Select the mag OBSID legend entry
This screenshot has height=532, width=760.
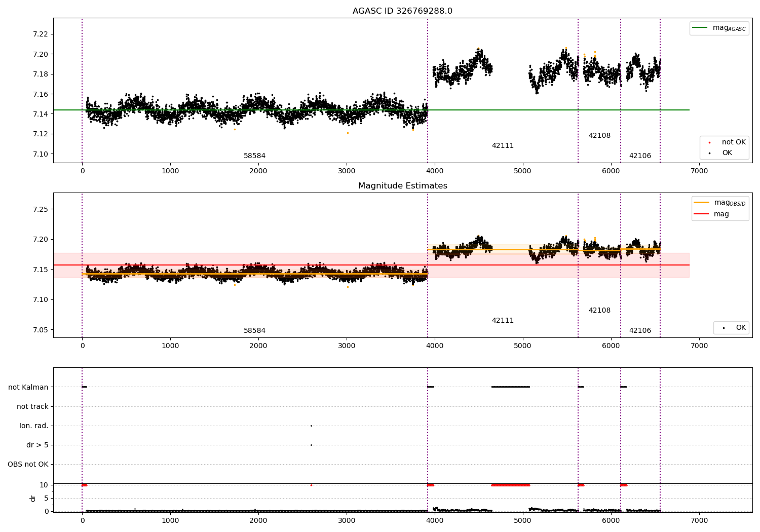point(720,203)
